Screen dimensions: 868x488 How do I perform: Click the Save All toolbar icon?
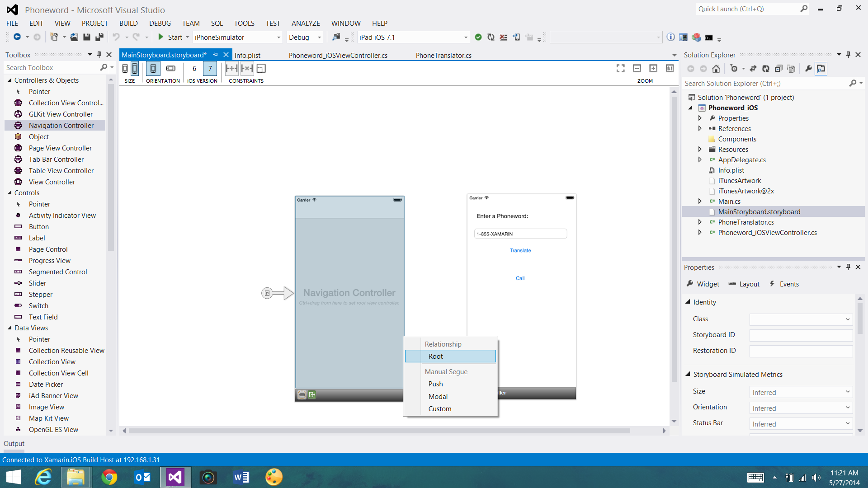pos(99,37)
